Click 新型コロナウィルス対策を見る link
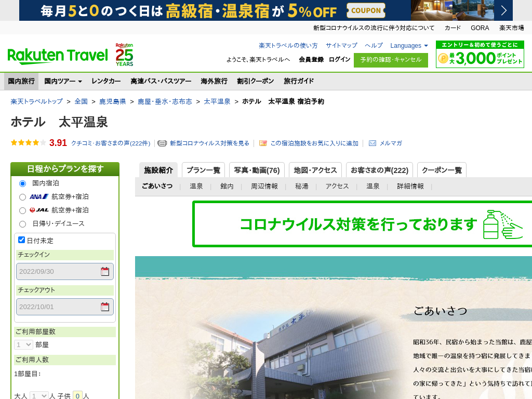This screenshot has width=532, height=399. pyautogui.click(x=210, y=143)
